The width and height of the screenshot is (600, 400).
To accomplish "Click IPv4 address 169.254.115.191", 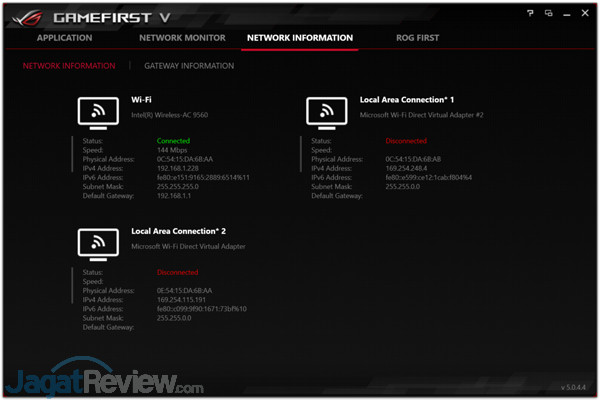I will (x=181, y=300).
